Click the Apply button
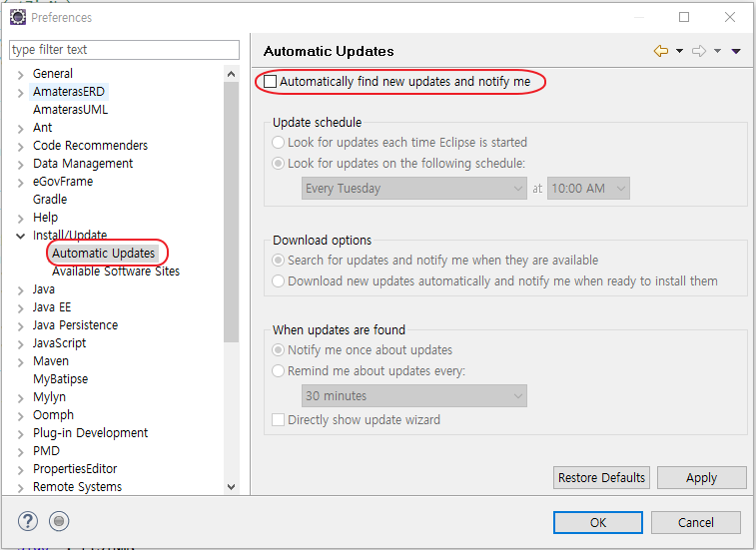The height and width of the screenshot is (550, 756). coord(701,478)
